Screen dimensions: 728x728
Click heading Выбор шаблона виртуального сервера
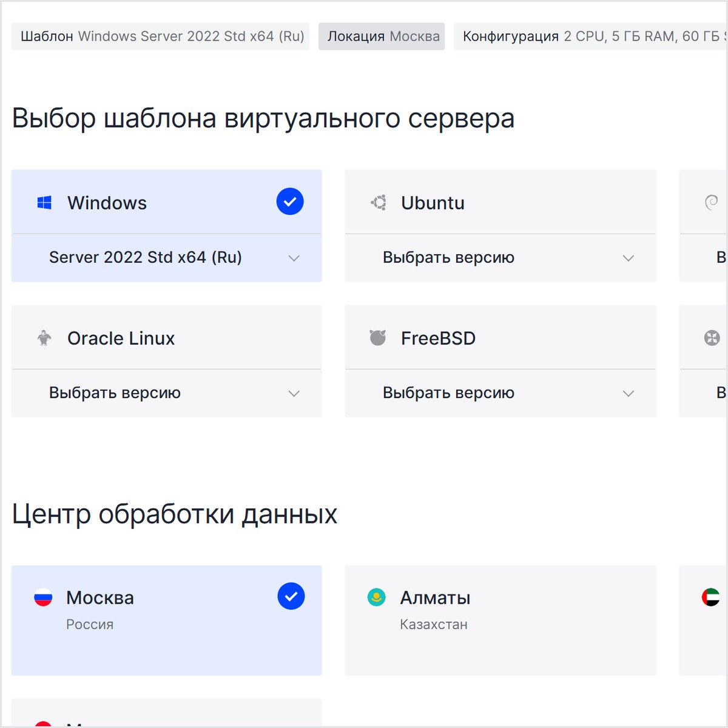(x=263, y=118)
